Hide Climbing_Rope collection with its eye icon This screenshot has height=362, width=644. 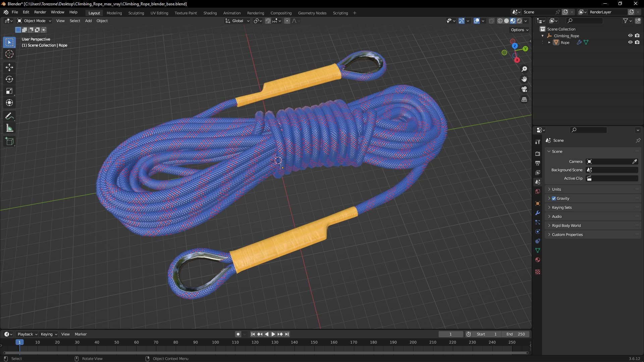click(630, 36)
